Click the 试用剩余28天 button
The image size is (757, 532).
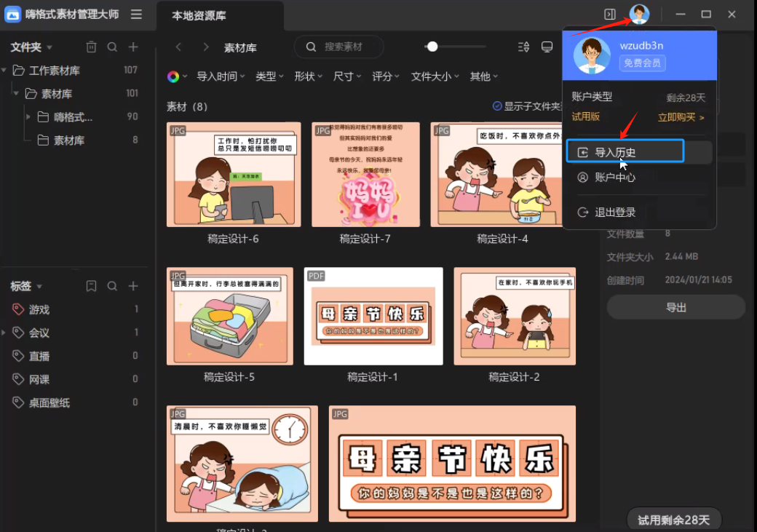pyautogui.click(x=673, y=520)
